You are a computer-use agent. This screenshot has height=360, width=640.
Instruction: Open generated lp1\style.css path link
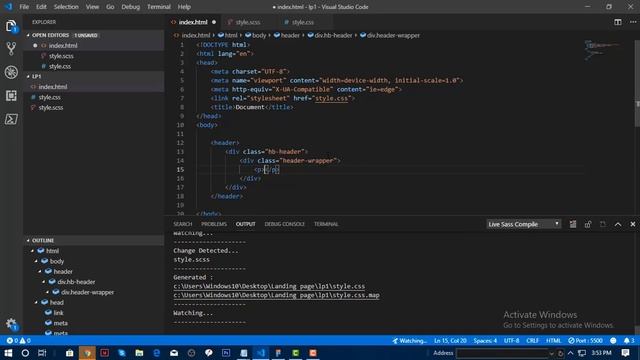click(269, 286)
